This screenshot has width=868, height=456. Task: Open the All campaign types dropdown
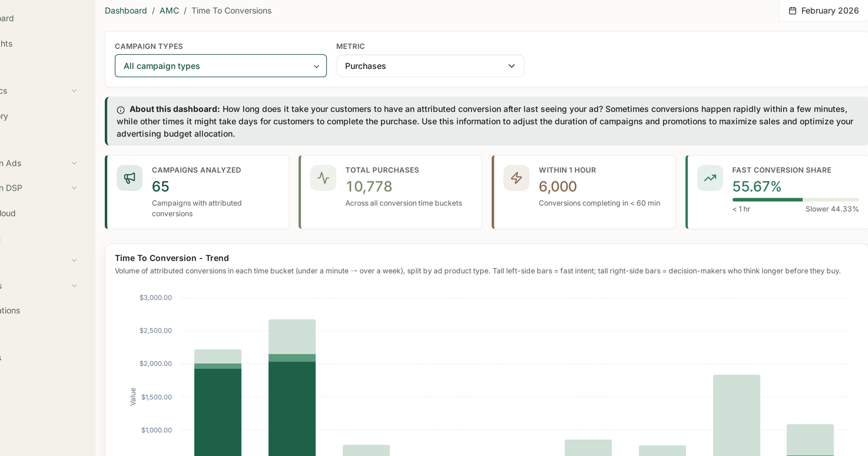click(x=221, y=66)
